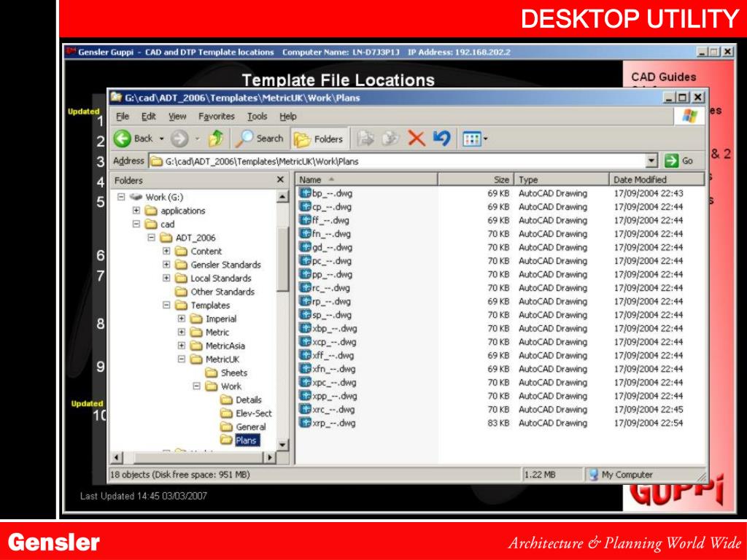This screenshot has width=747, height=560.
Task: Expand the Imperial folder node
Action: click(x=182, y=319)
